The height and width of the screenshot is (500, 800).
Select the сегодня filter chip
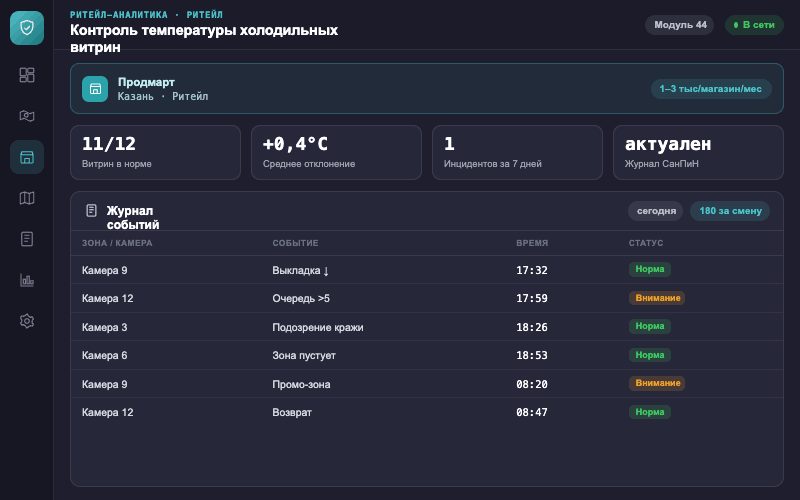click(x=656, y=211)
